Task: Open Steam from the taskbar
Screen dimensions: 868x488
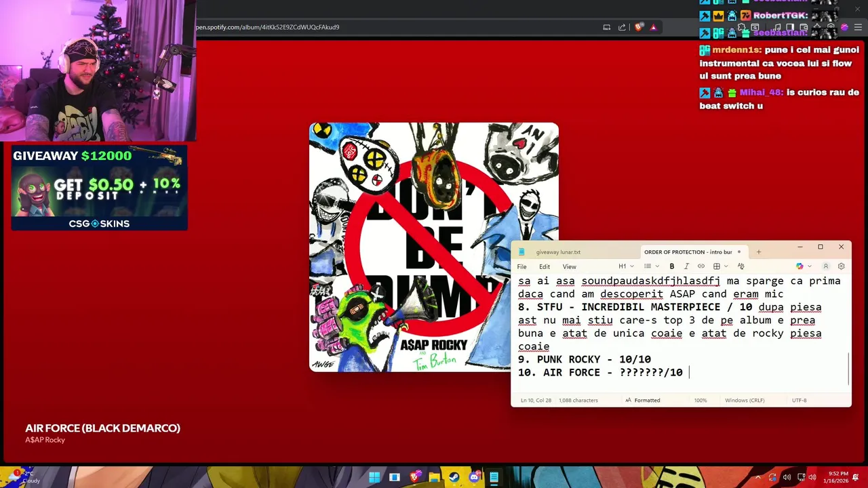Action: coord(454,477)
